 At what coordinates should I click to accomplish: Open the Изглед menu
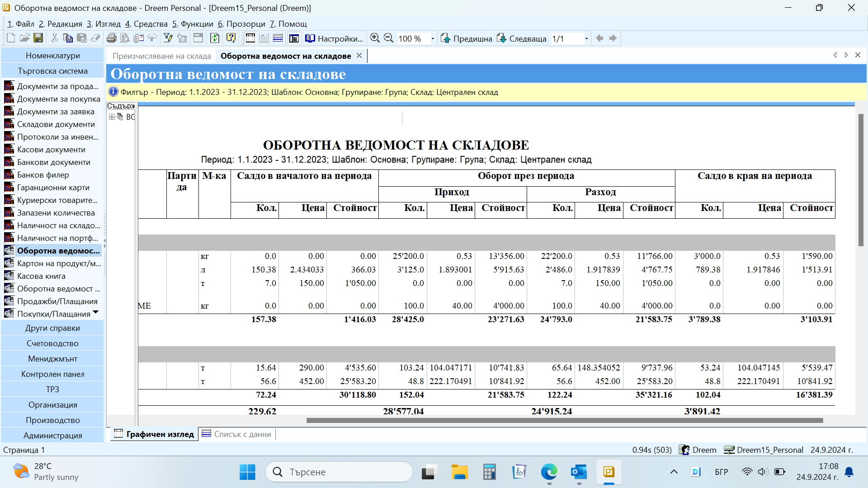[104, 24]
